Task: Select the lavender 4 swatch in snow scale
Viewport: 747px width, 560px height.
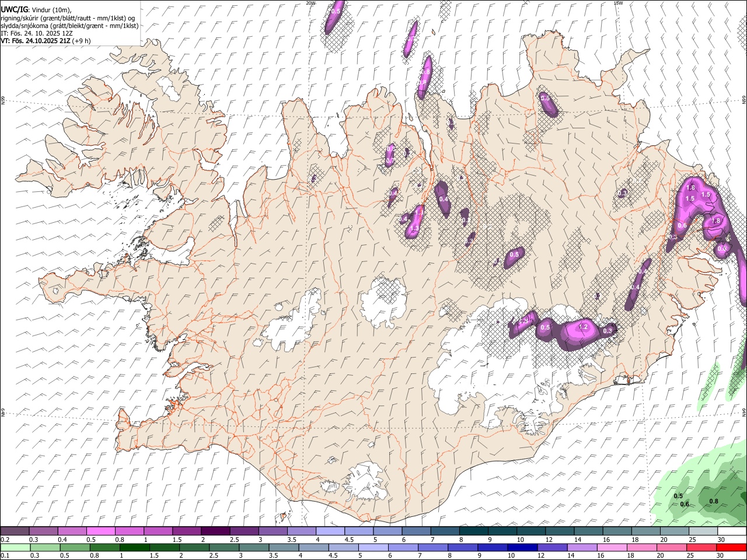Action: (x=330, y=531)
